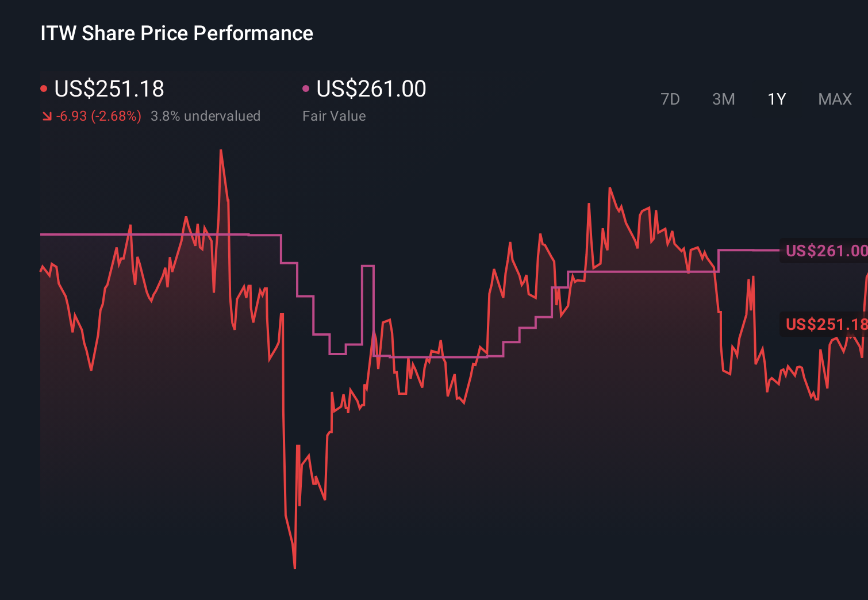Click the US$251.18 current price heading

(x=109, y=88)
